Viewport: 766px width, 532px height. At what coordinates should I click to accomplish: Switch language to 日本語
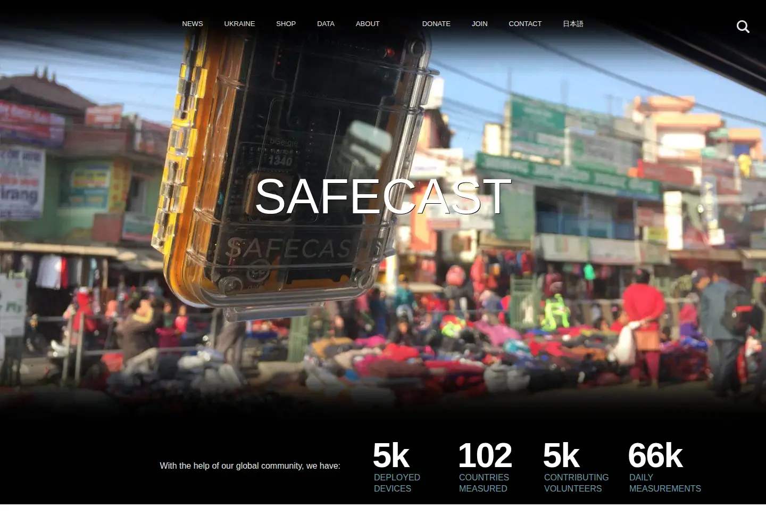click(x=573, y=24)
